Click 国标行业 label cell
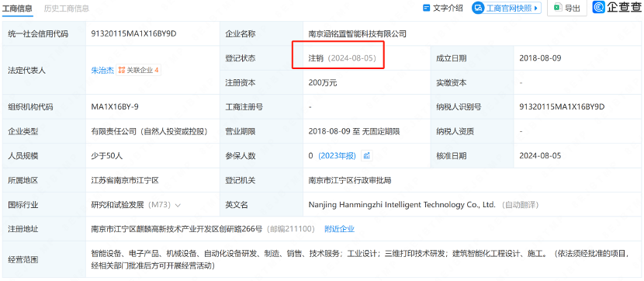The width and height of the screenshot is (644, 281). click(44, 205)
